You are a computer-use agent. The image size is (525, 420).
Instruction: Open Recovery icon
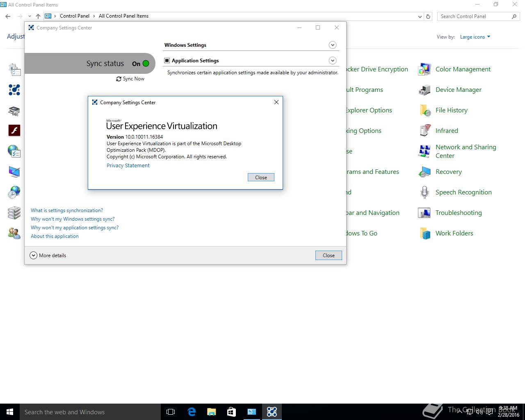click(425, 172)
